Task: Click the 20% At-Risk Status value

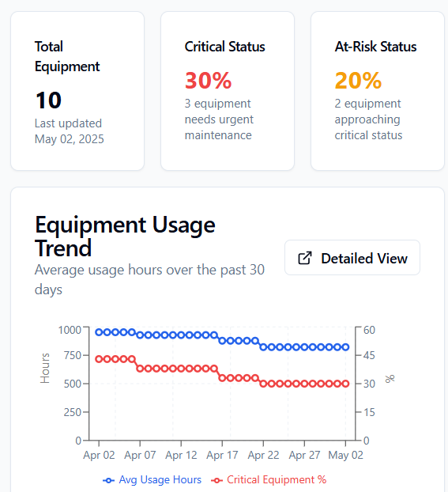Action: click(358, 81)
